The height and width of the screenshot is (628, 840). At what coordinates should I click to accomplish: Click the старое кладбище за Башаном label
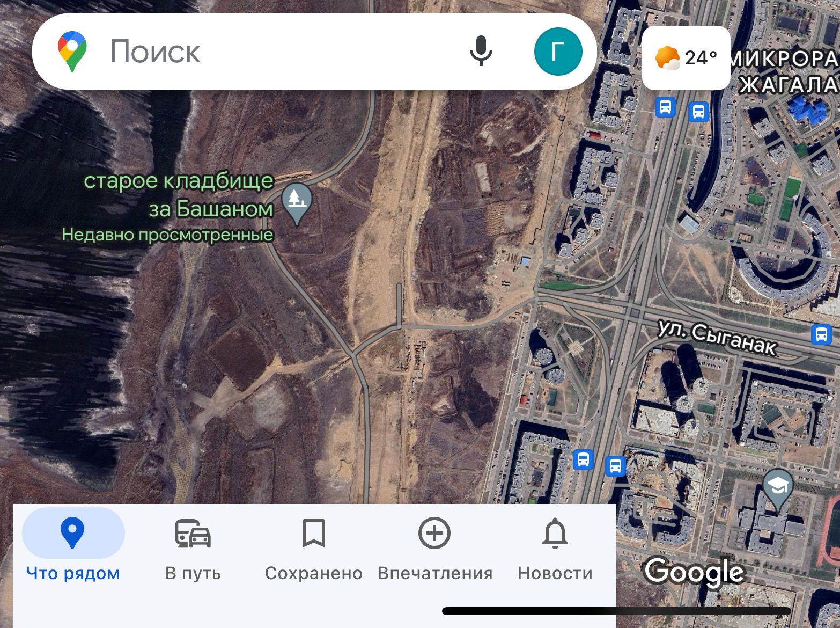pos(179,195)
